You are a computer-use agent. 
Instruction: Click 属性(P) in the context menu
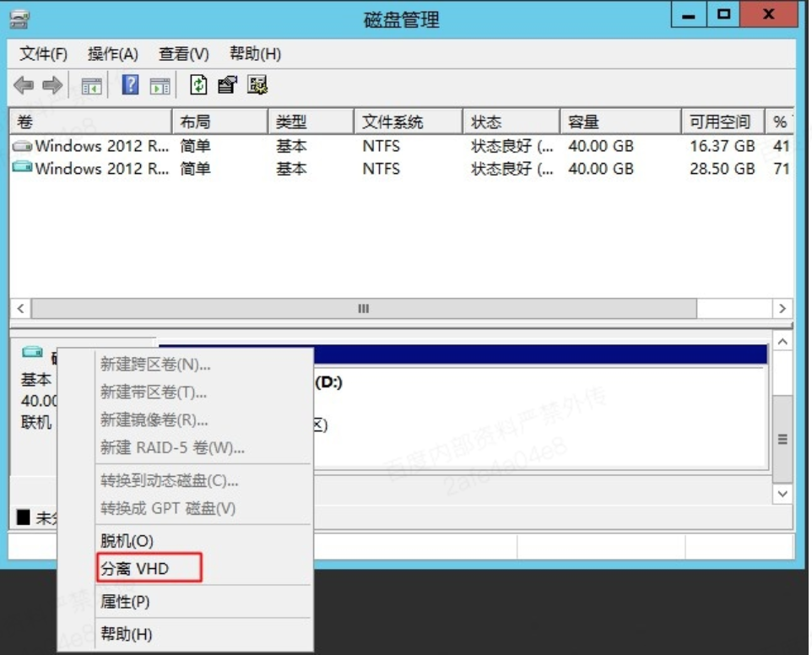point(125,602)
